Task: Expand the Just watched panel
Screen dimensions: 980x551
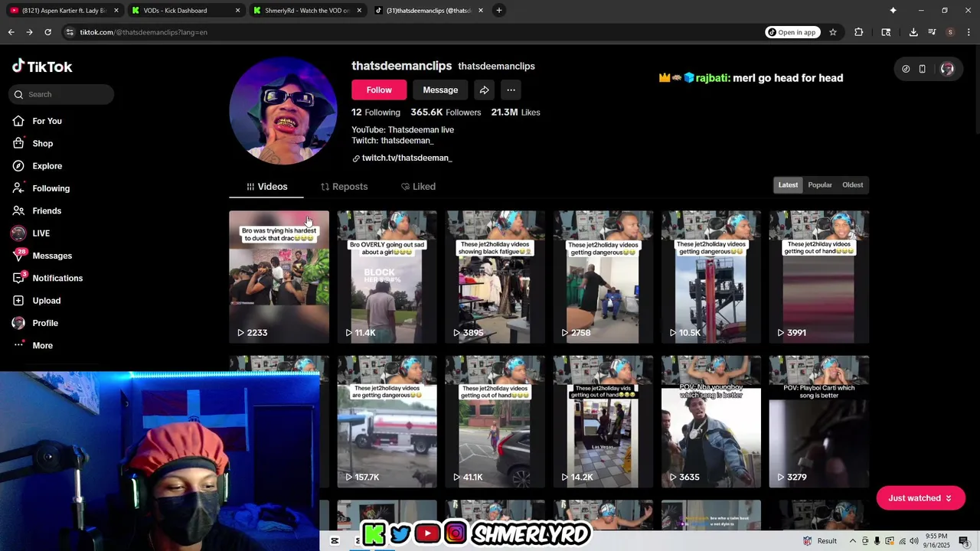Action: tap(920, 498)
